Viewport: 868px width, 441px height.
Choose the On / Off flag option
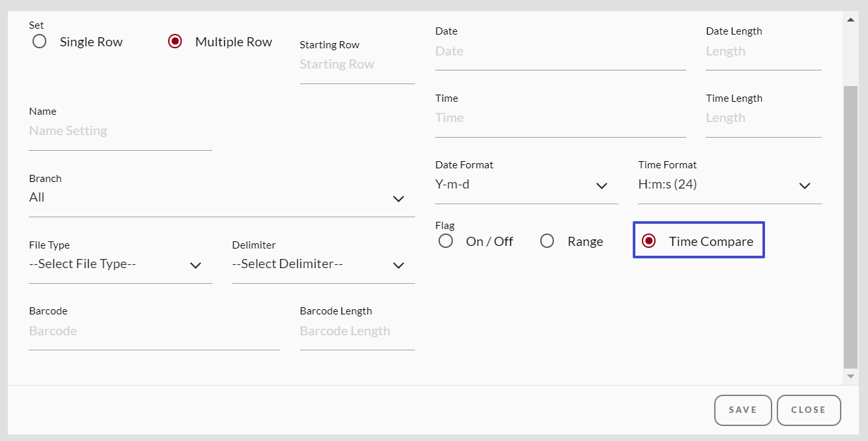446,241
